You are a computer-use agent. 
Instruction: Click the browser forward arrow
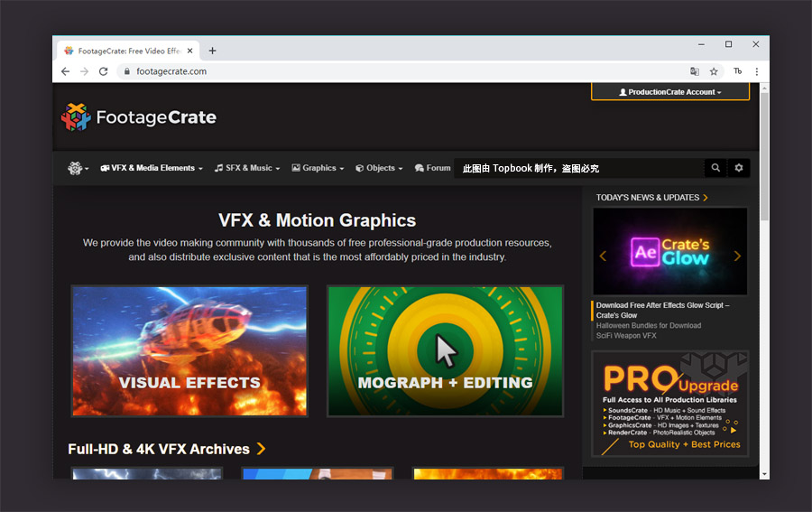tap(85, 71)
